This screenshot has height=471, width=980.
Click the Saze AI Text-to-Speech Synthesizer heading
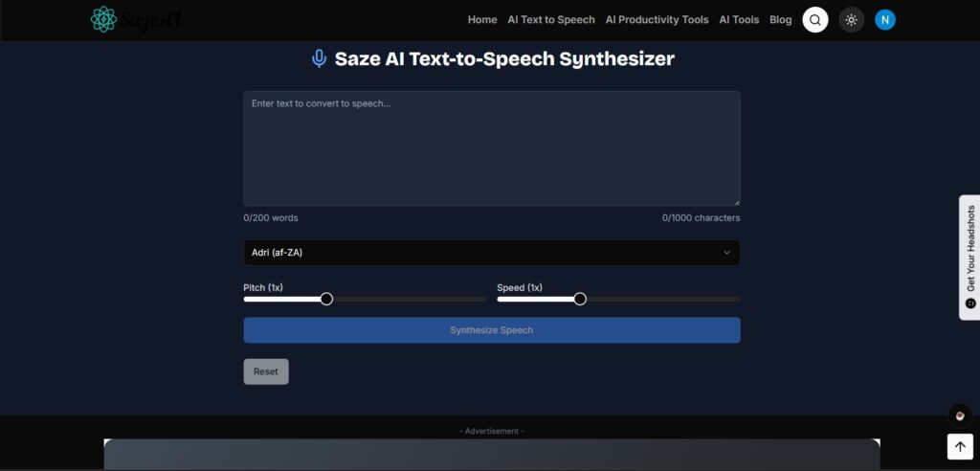coord(504,58)
